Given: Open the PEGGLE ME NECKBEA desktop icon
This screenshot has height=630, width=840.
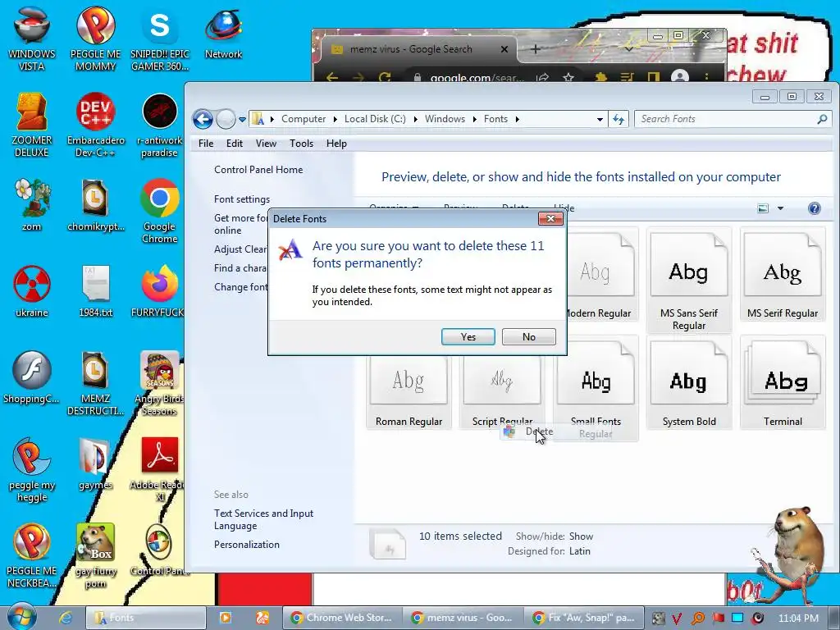Looking at the screenshot, I should pyautogui.click(x=32, y=555).
